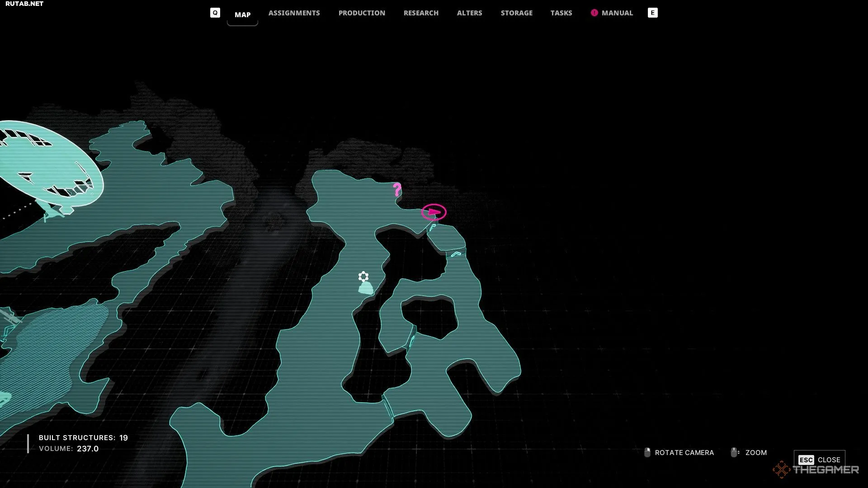
Task: Click the pink alert icon beside Manual
Action: tap(594, 13)
